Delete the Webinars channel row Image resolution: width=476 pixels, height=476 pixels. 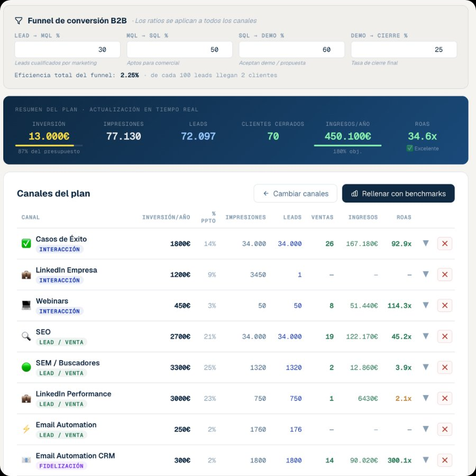[445, 305]
